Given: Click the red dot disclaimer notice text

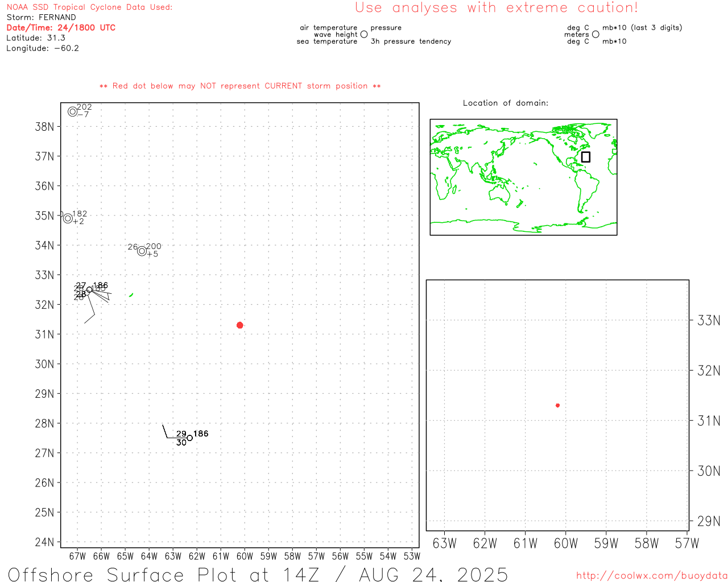Looking at the screenshot, I should tap(240, 86).
